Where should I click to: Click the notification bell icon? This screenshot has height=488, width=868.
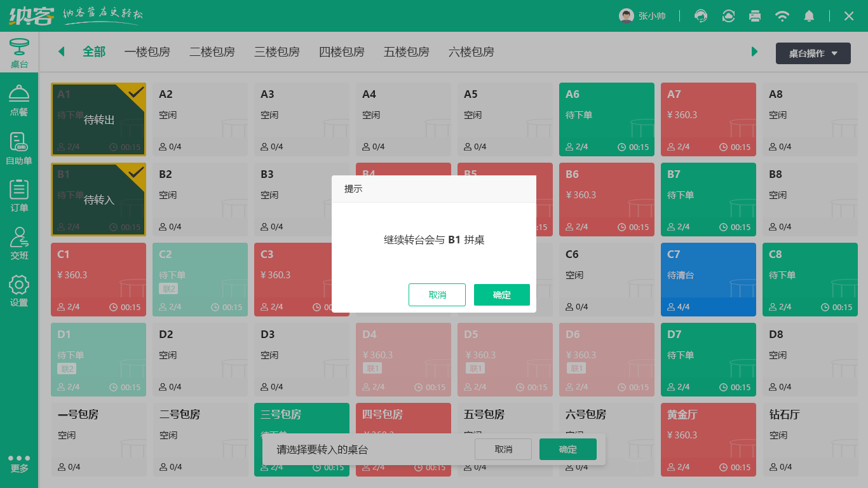pyautogui.click(x=809, y=16)
